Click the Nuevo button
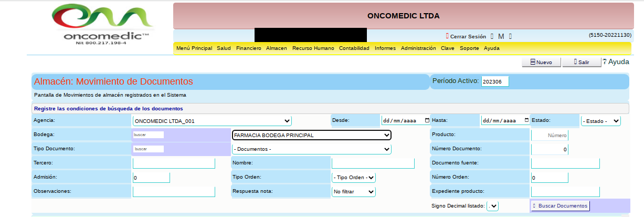Viewport: 644px width, 217px height. [x=541, y=62]
